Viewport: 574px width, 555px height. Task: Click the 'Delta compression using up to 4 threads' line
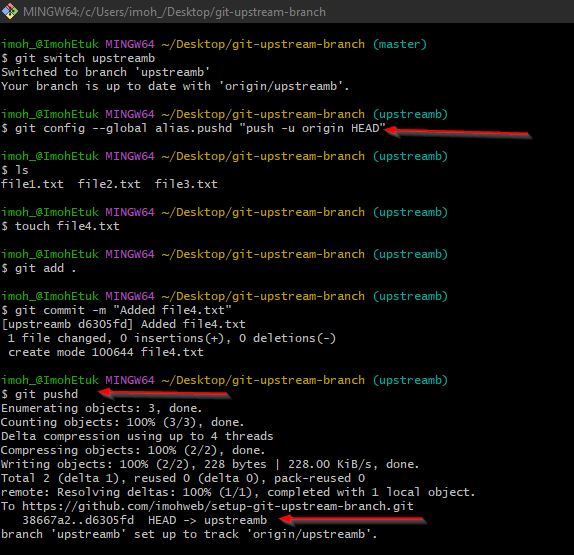coord(137,436)
